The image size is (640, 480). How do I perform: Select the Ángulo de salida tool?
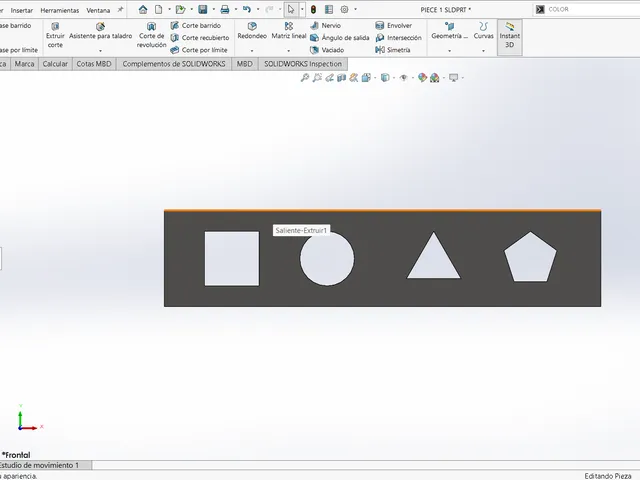tap(340, 38)
